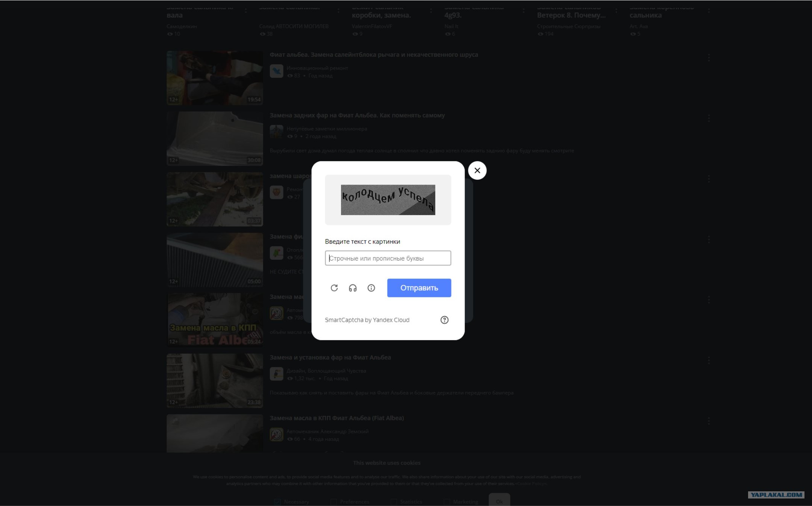
Task: Open the 19:54 Фиат альбеа video thumbnail
Action: click(215, 78)
